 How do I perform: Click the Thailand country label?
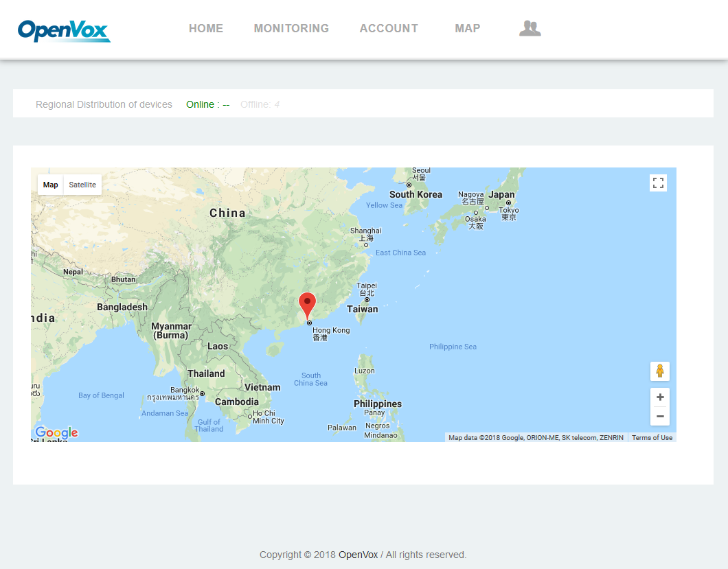click(x=206, y=373)
